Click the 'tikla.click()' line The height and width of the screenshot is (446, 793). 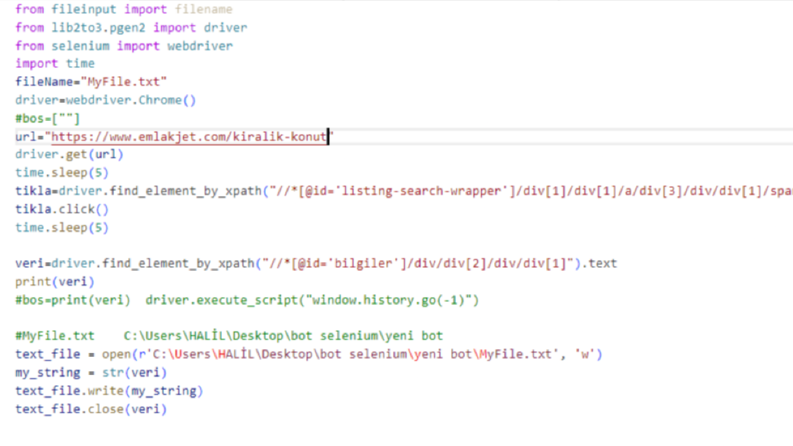62,209
